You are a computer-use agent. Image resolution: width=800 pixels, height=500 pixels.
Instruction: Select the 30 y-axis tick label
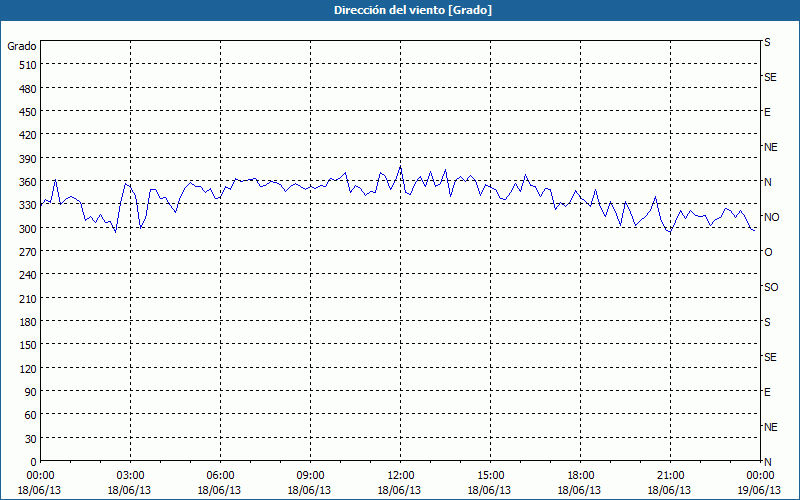click(31, 439)
